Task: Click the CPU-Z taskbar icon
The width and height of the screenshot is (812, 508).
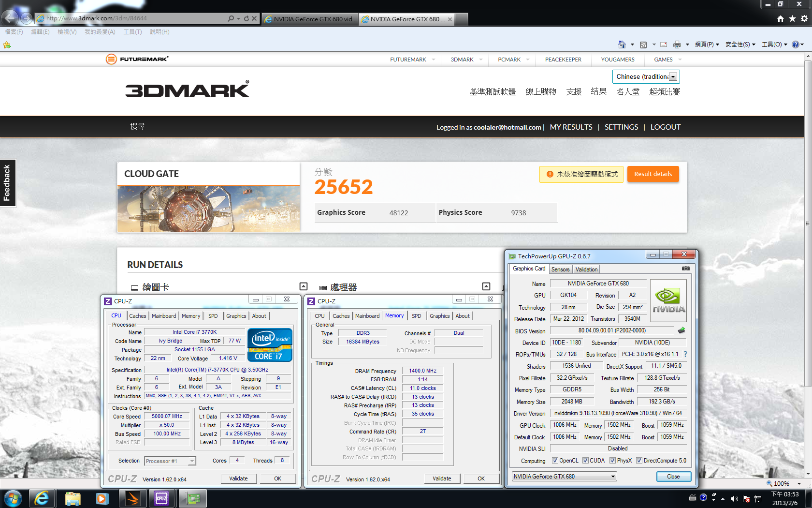Action: (x=161, y=498)
